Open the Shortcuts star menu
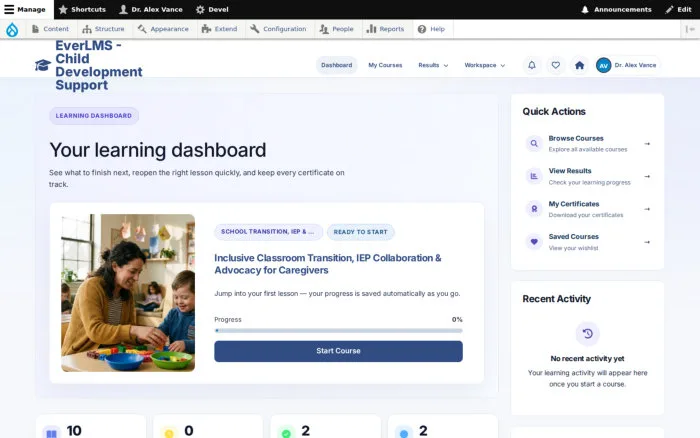Image resolution: width=700 pixels, height=438 pixels. coord(82,9)
